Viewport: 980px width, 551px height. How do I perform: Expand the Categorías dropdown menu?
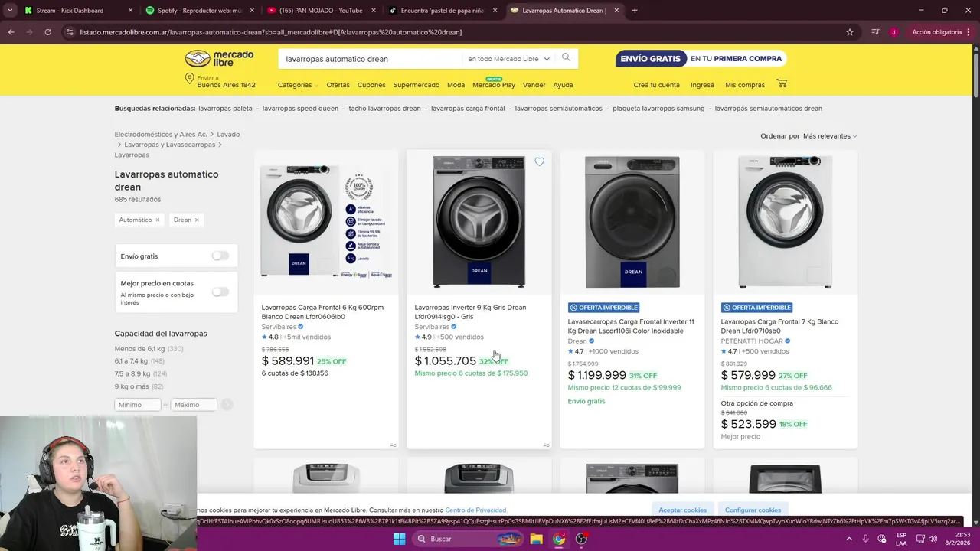(297, 85)
